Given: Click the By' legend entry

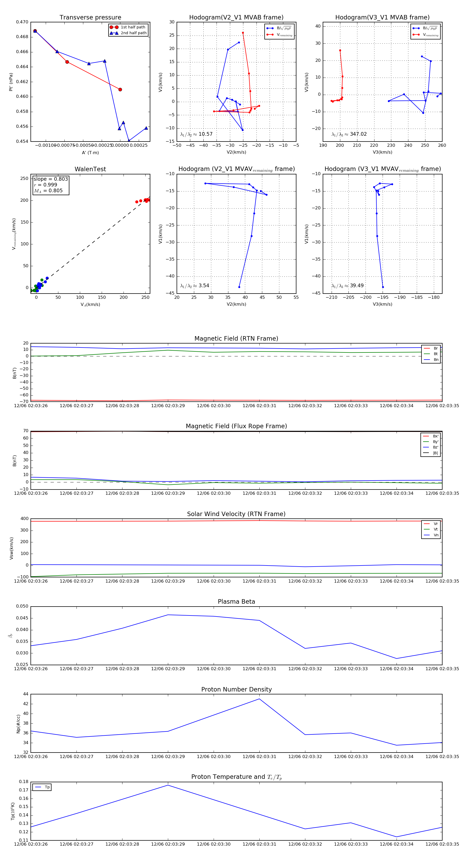Looking at the screenshot, I should (431, 442).
